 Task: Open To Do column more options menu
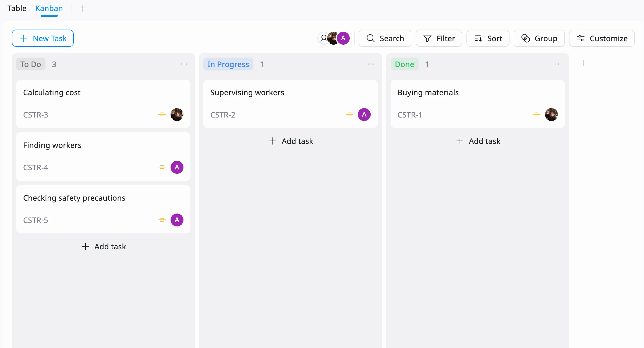click(x=184, y=64)
